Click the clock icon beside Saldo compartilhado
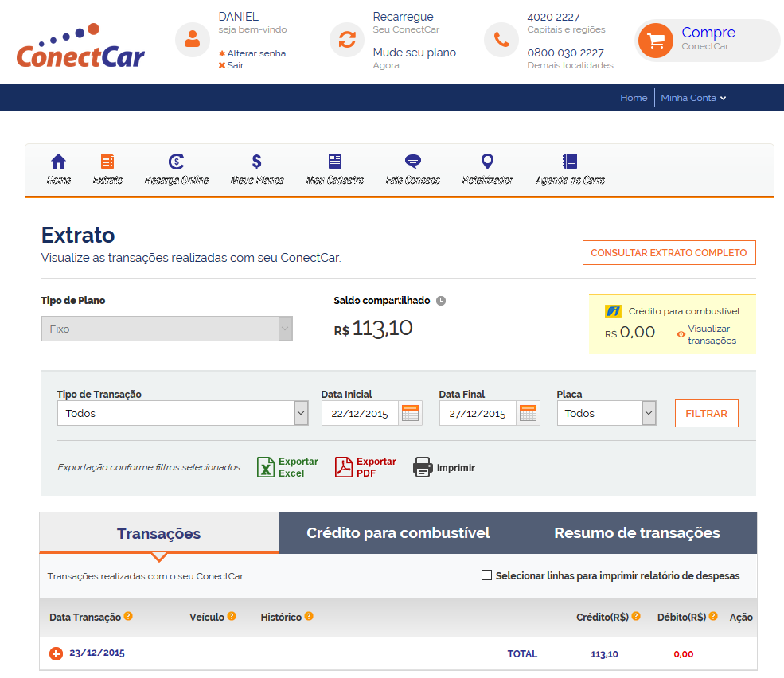This screenshot has width=784, height=678. (x=440, y=301)
